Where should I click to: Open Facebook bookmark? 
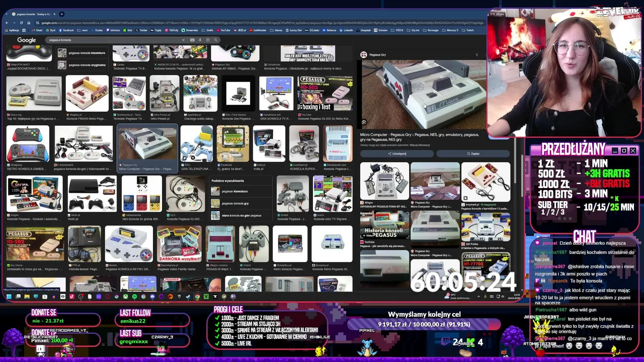[x=66, y=30]
